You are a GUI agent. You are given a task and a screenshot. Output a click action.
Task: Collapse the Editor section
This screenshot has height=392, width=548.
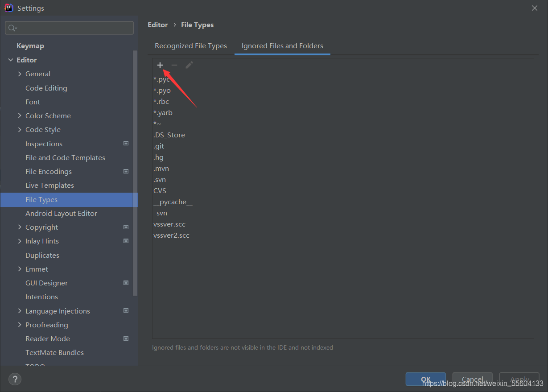coord(11,60)
